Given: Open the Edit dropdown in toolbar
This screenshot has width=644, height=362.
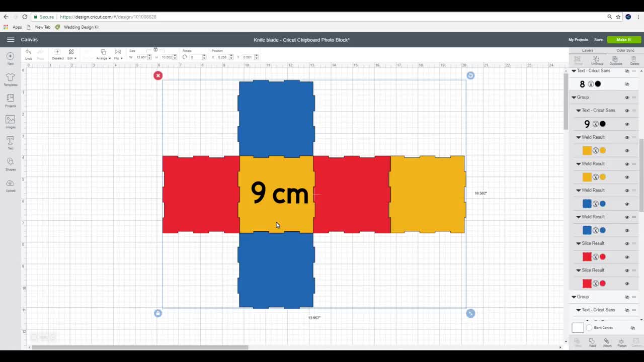Looking at the screenshot, I should point(71,54).
